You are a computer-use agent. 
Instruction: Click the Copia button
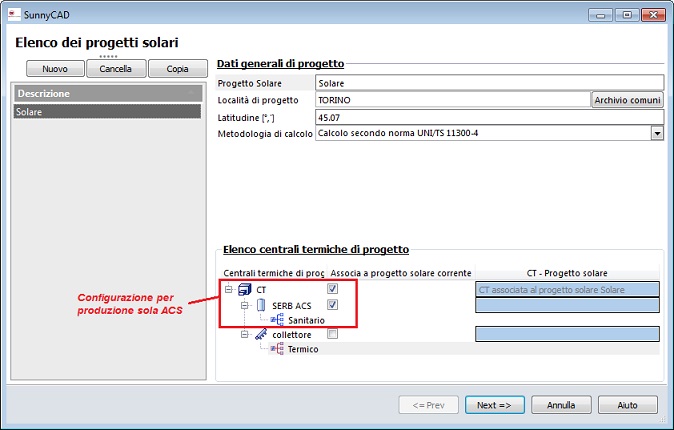177,69
